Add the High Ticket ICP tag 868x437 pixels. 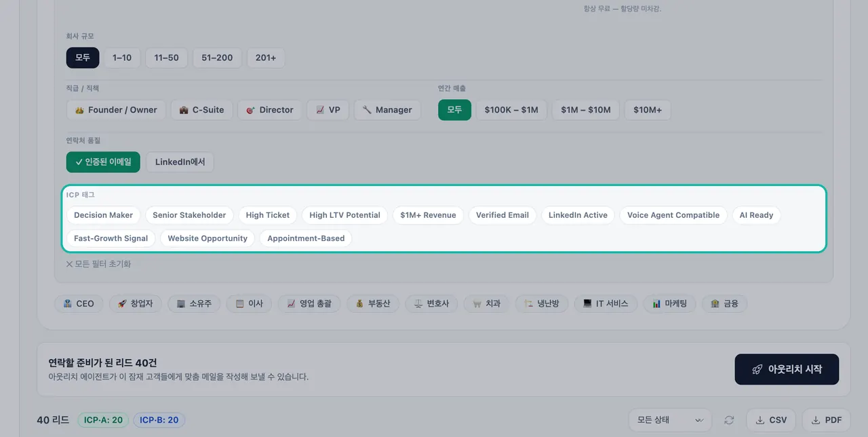coord(268,215)
